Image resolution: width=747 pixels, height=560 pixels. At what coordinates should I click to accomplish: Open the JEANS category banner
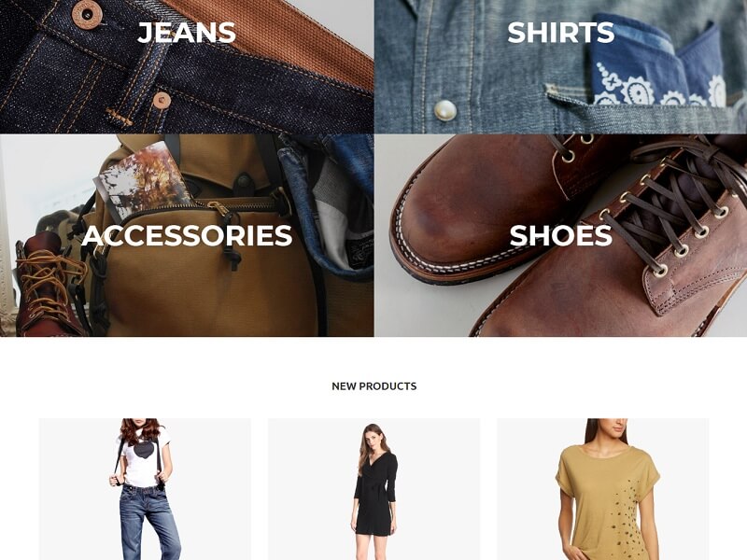point(187,66)
